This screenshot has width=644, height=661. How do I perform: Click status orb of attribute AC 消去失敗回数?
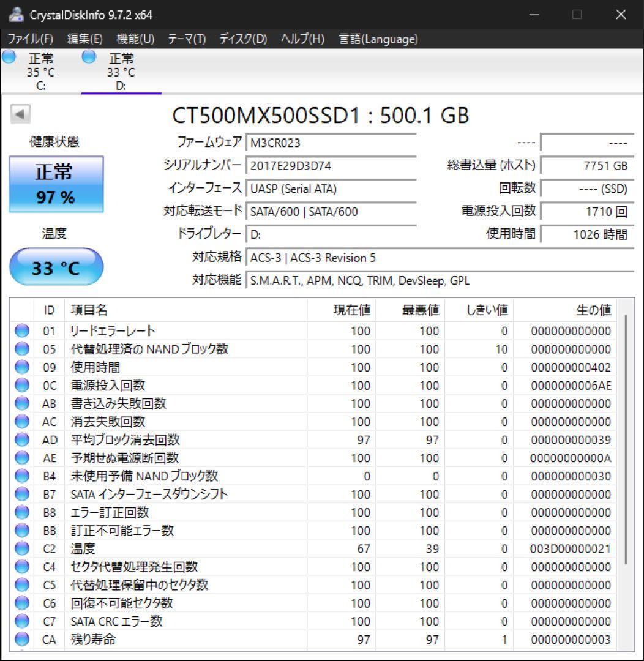pyautogui.click(x=22, y=422)
